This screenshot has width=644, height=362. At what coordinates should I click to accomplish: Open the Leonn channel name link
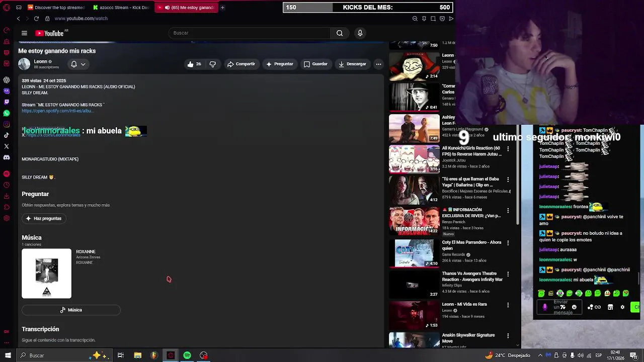tap(41, 61)
